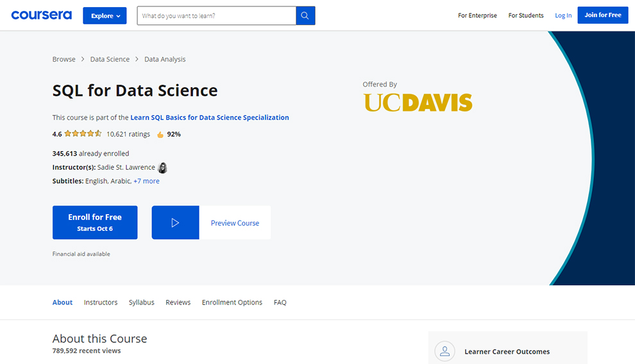Go to the FAQ tab
This screenshot has width=635, height=364.
click(x=280, y=302)
